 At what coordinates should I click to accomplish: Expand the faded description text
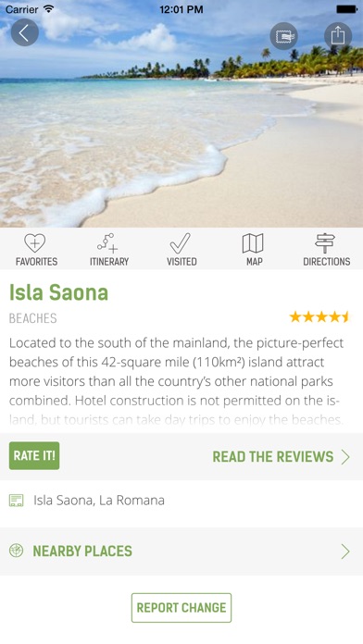(176, 419)
